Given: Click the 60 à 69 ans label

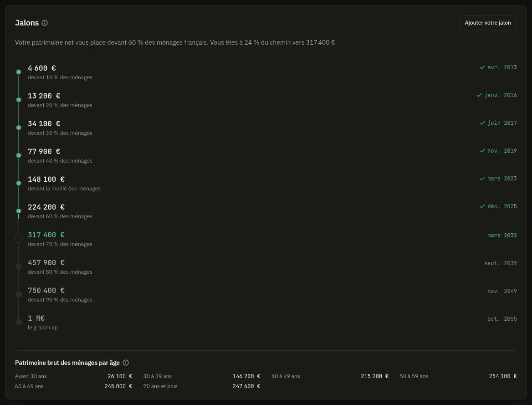Looking at the screenshot, I should coord(29,386).
